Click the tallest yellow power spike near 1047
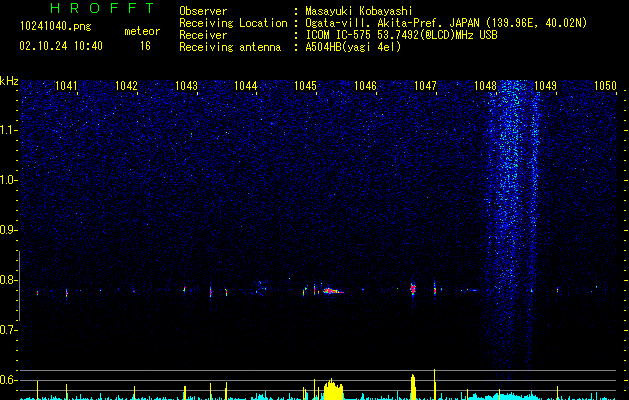This screenshot has height=400, width=629. click(x=434, y=384)
